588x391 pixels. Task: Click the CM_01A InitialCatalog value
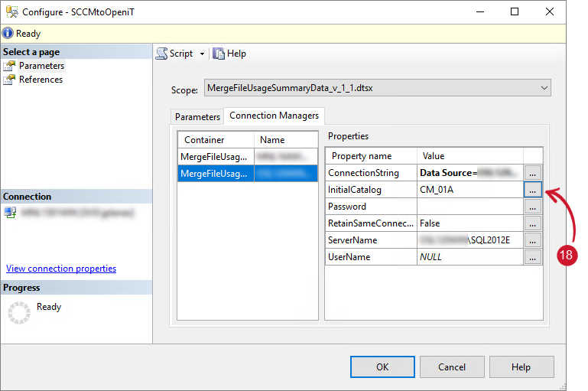point(470,190)
